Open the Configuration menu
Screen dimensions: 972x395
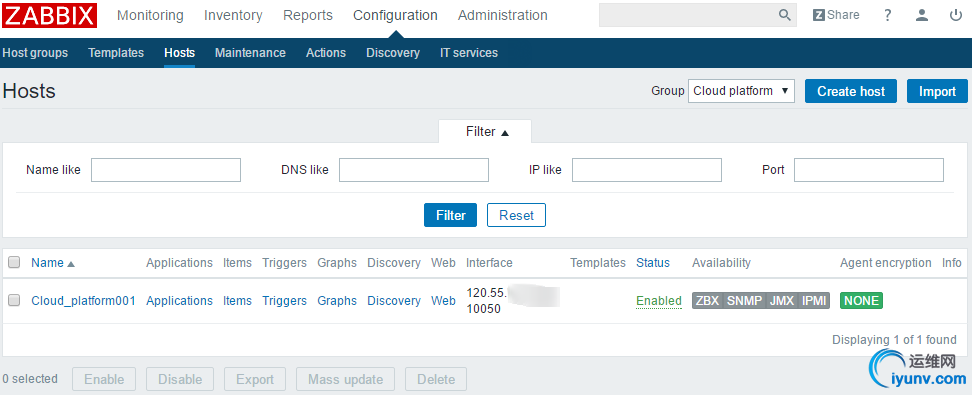[395, 15]
